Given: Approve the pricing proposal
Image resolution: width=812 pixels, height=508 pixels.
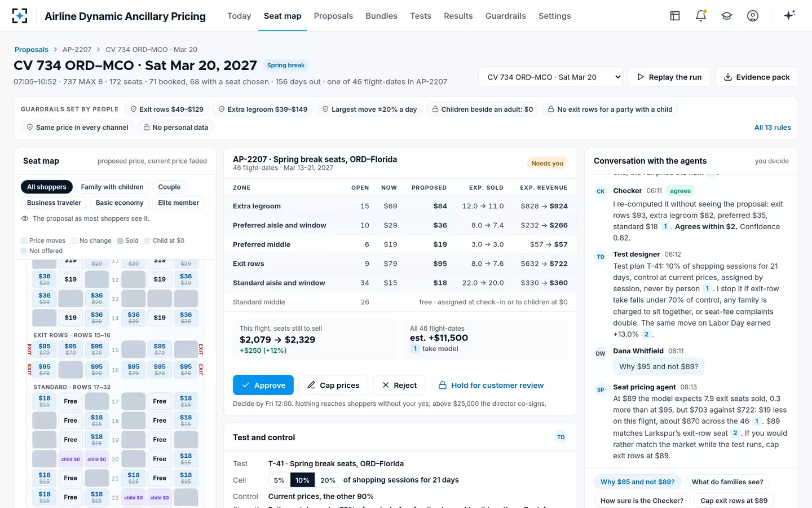Looking at the screenshot, I should point(263,385).
